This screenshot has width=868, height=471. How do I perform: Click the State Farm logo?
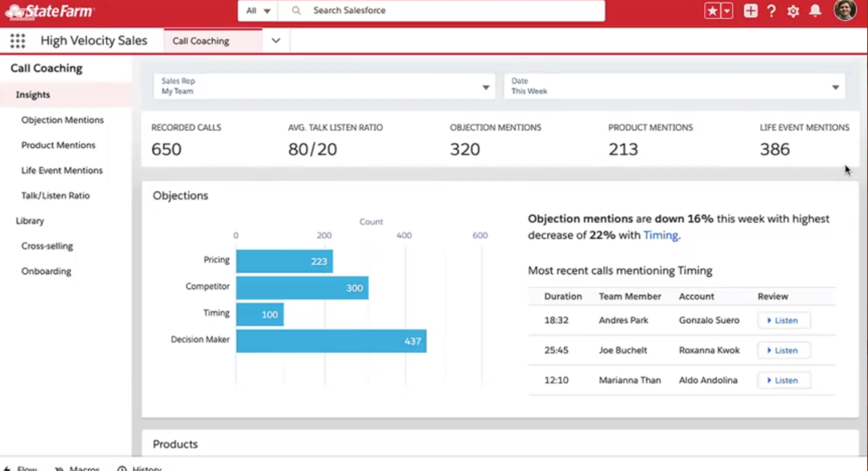(x=50, y=11)
